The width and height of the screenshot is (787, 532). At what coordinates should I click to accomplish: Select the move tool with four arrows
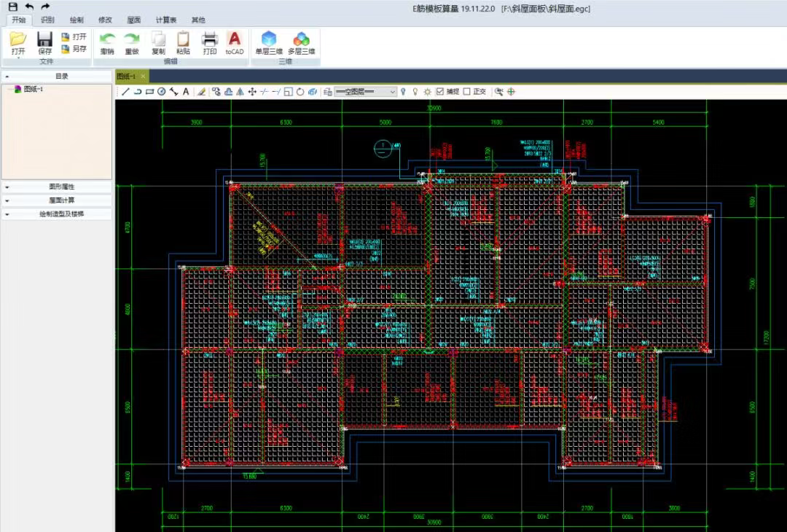pos(252,92)
